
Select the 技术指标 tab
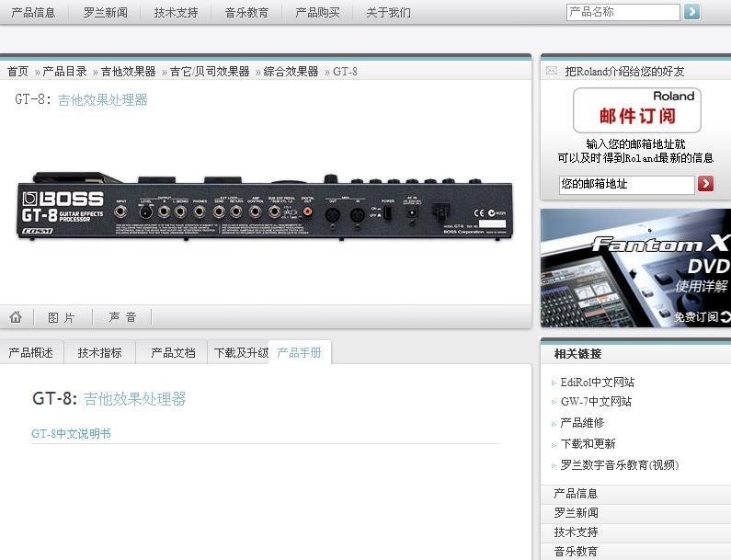100,352
